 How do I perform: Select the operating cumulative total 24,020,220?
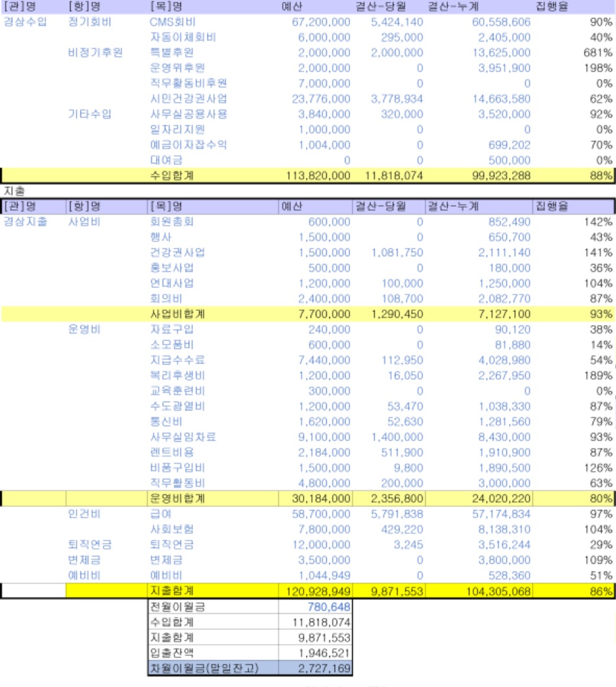[501, 498]
